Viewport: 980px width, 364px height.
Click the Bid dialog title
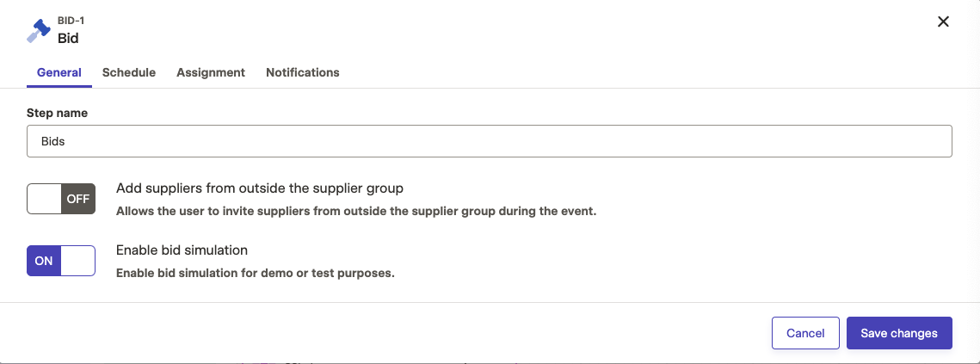(x=68, y=38)
